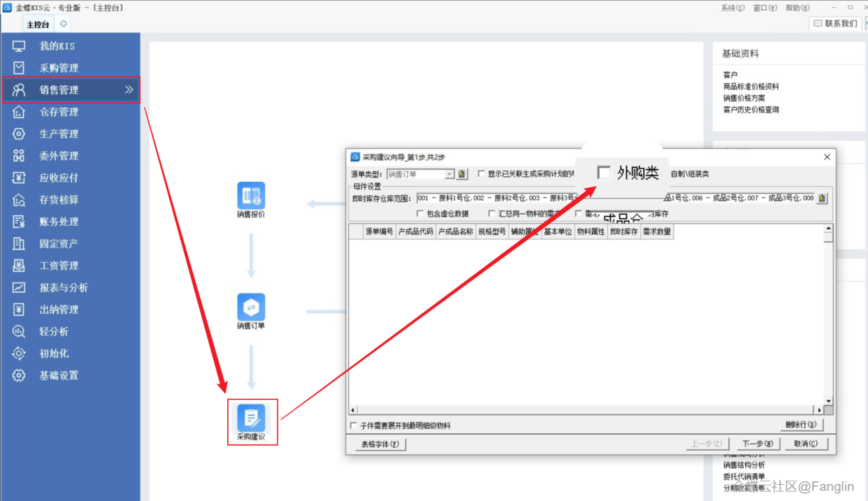
Task: Open the 销售订单 workflow icon
Action: click(251, 308)
